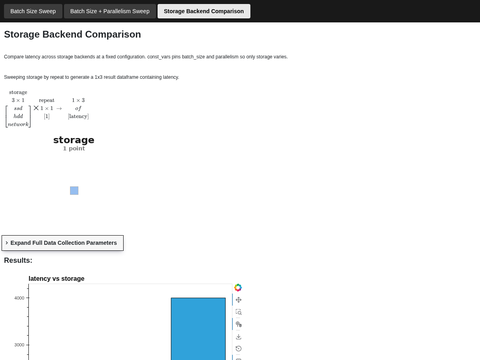Image resolution: width=480 pixels, height=360 pixels.
Task: Click the 4000 y-axis tick label
Action: [x=19, y=298]
